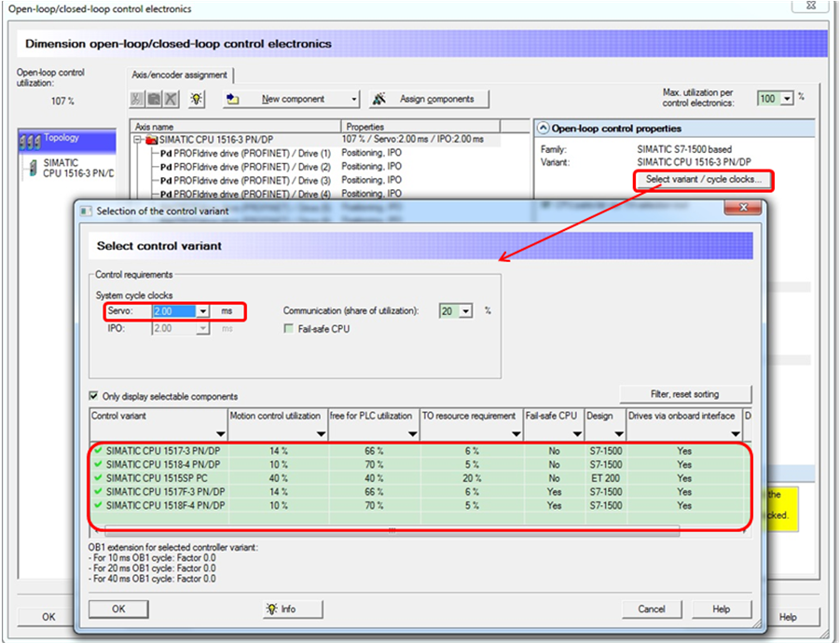The height and width of the screenshot is (643, 840).
Task: Click the light bulb hint icon in the toolbar
Action: [x=197, y=99]
